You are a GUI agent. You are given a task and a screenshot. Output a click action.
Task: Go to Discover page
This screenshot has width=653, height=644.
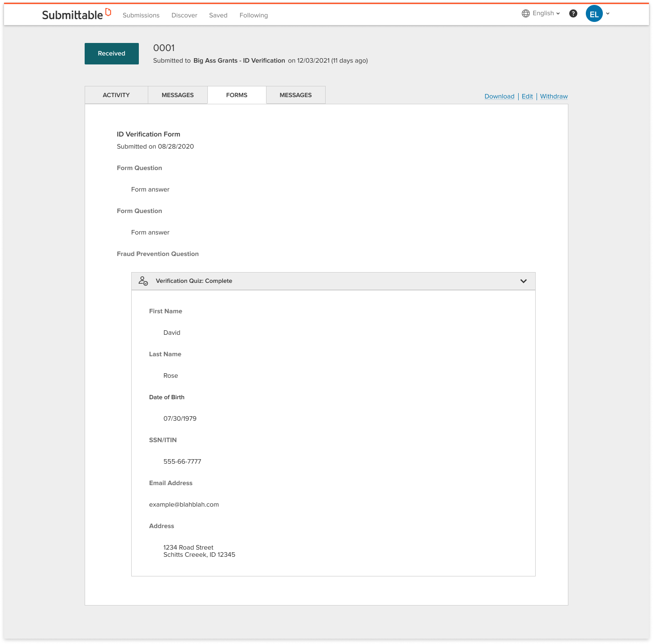pos(185,15)
